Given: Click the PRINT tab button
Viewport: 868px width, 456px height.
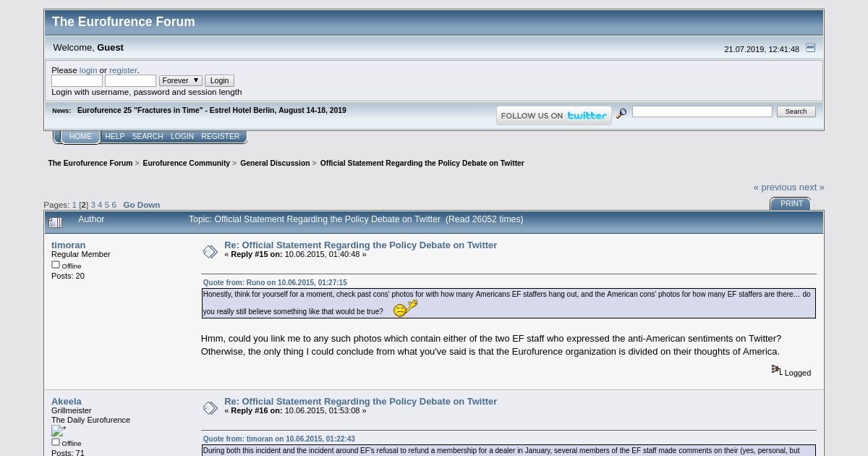Looking at the screenshot, I should coord(791,204).
